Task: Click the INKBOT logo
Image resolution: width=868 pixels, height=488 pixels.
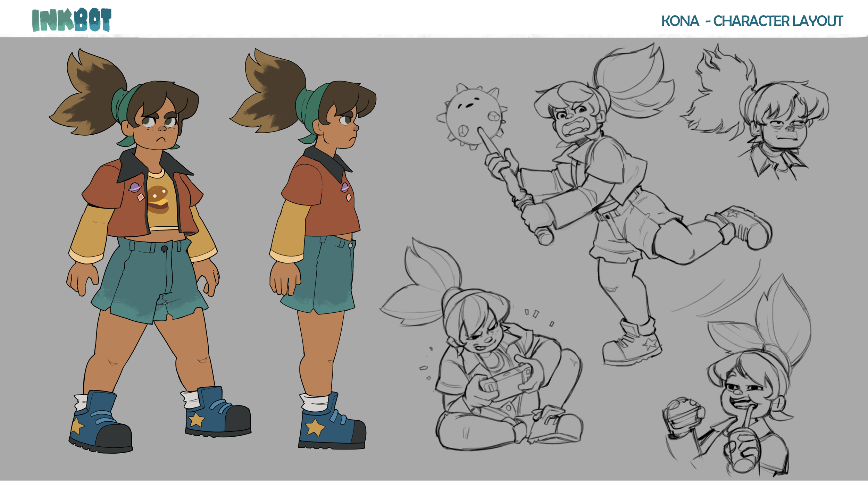Action: [x=72, y=20]
